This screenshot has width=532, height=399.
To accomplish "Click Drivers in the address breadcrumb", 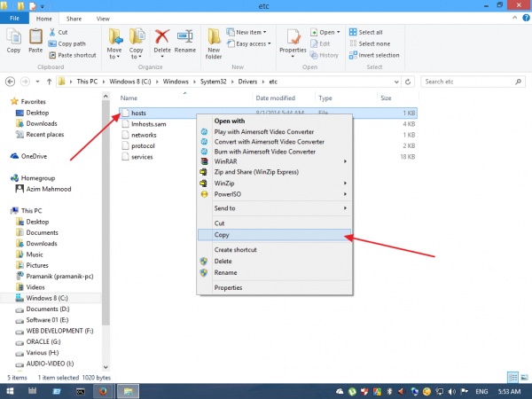I will [247, 82].
